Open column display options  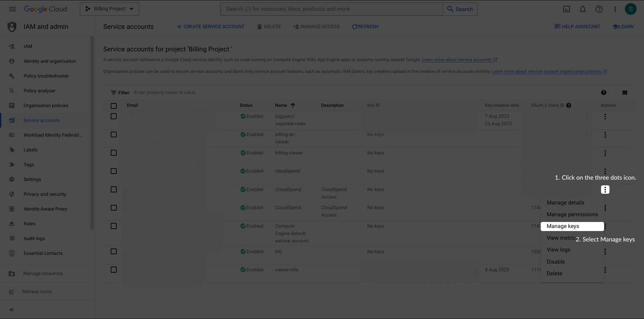point(625,92)
